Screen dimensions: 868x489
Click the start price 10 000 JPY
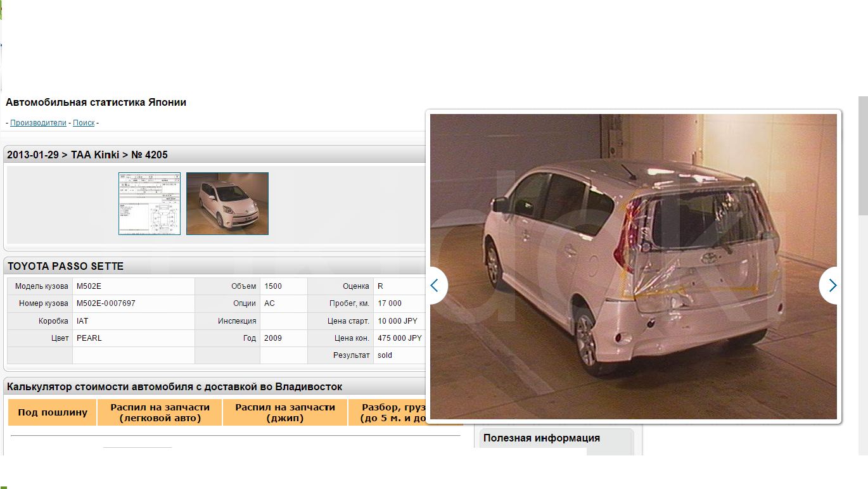(397, 321)
